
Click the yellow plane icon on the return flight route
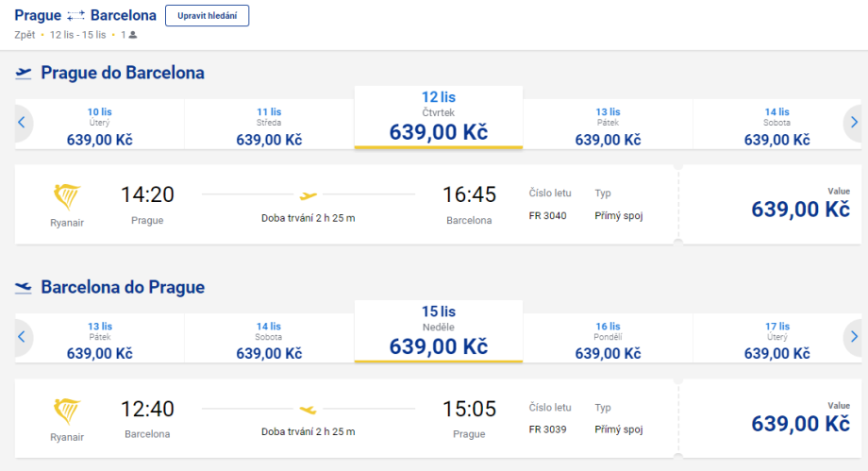(309, 410)
